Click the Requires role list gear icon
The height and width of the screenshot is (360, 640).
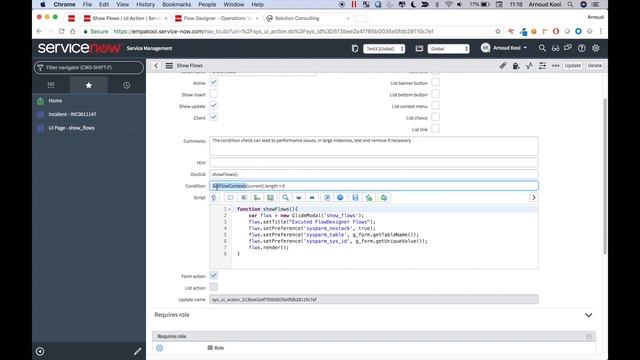(160, 348)
